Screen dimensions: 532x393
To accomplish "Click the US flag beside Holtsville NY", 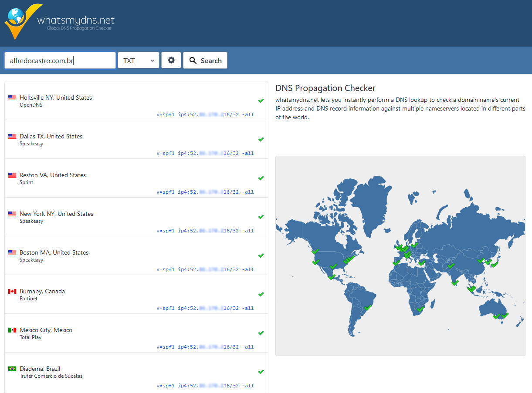I will pyautogui.click(x=12, y=98).
